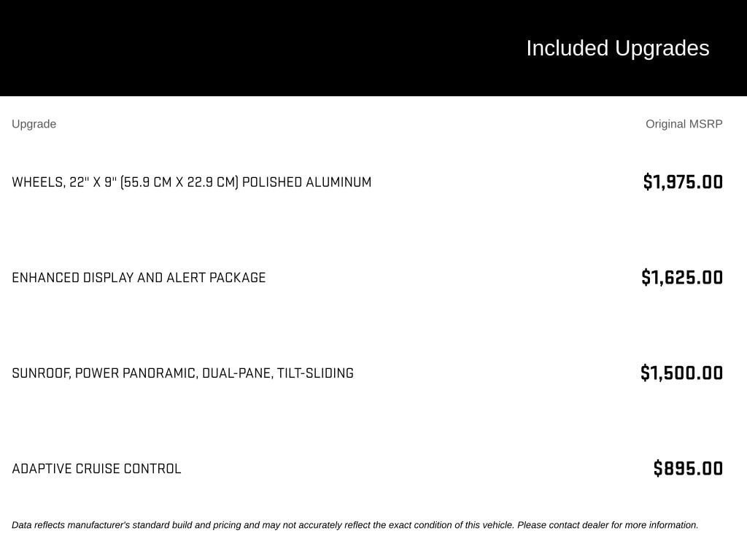This screenshot has height=560, width=747.
Task: Click the $1,625.00 price
Action: (682, 278)
